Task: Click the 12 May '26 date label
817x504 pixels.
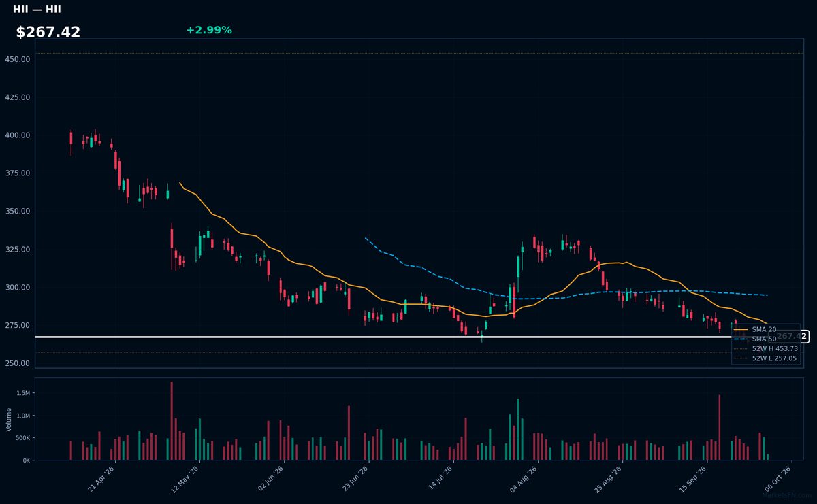Action: tap(187, 478)
